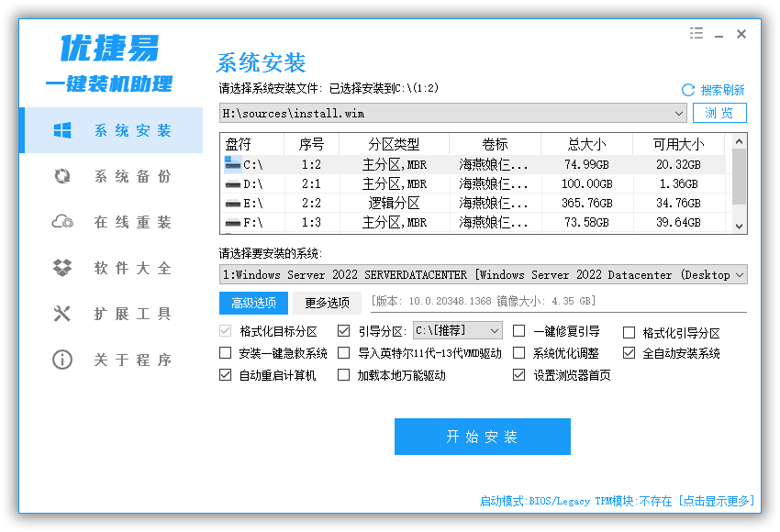Switch to the 更多选项 tab
This screenshot has width=780, height=532.
327,303
